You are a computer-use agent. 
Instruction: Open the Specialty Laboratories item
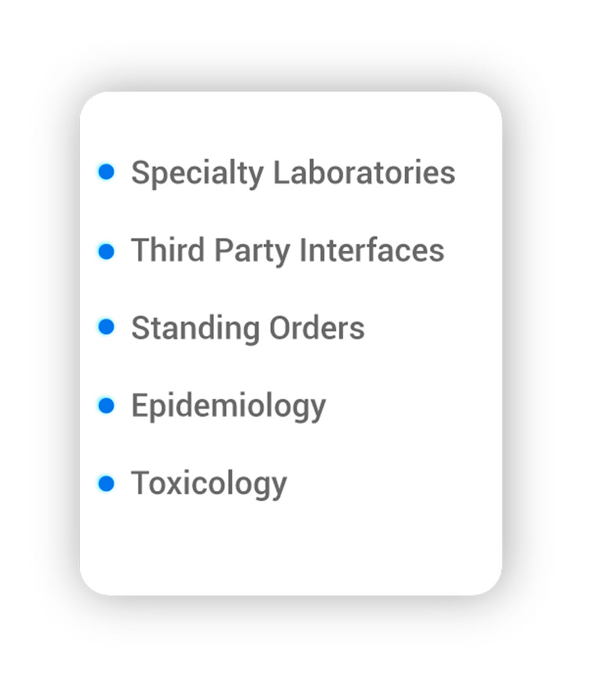pyautogui.click(x=293, y=173)
